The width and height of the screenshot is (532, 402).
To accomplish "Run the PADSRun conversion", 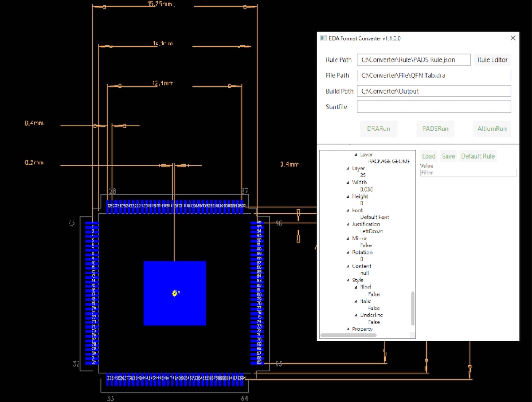I will tap(432, 129).
